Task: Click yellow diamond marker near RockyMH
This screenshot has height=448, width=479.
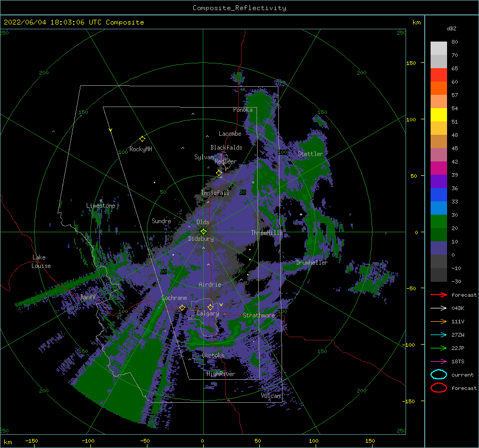Action: pyautogui.click(x=142, y=139)
